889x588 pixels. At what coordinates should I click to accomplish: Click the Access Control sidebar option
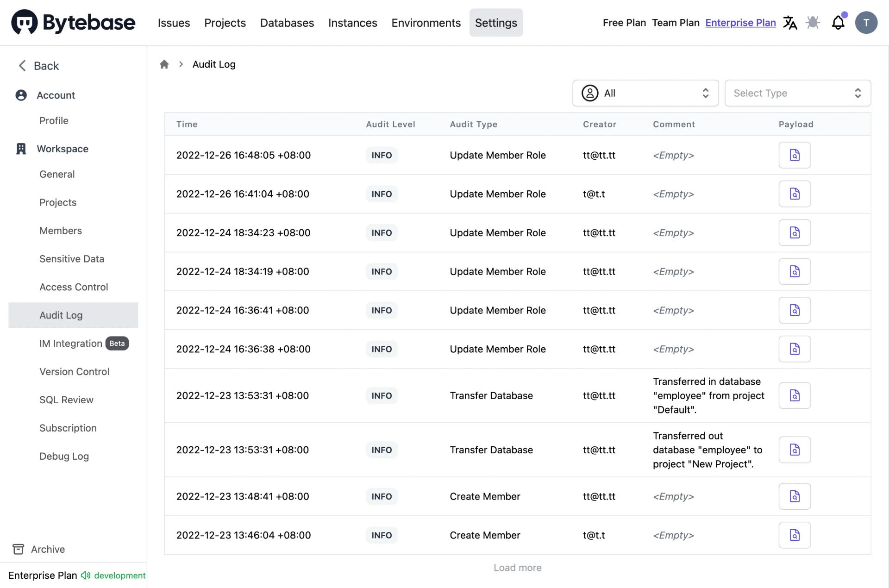tap(74, 287)
